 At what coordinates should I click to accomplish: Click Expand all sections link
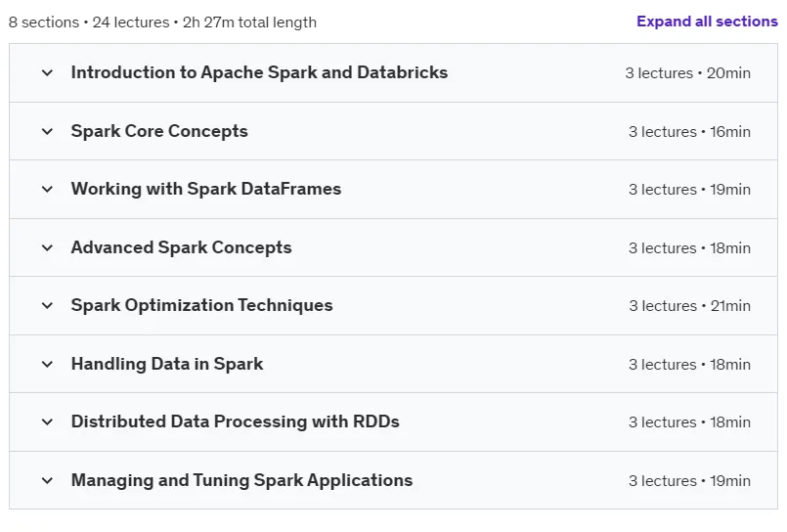(x=707, y=22)
